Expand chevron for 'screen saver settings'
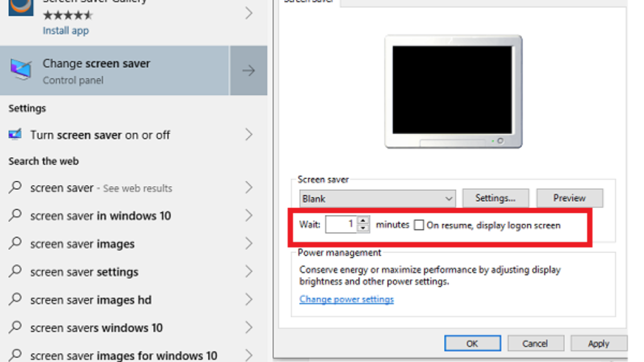644x362 pixels. [248, 271]
